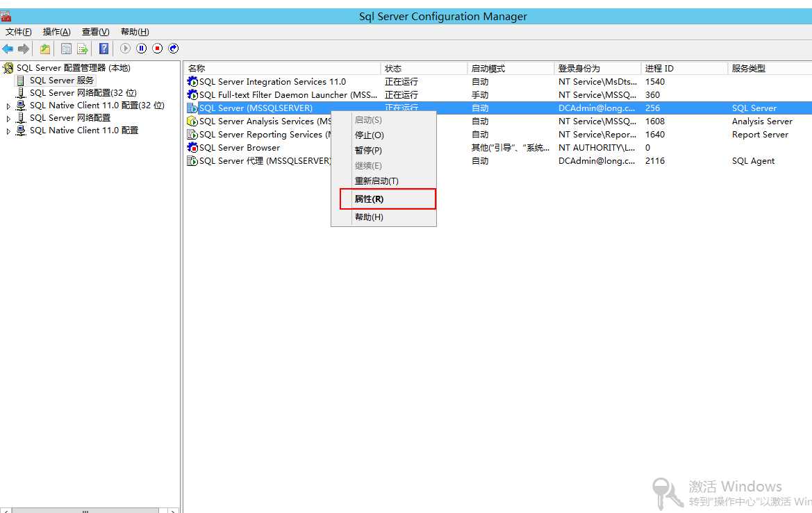Choose 重新启动(T) in the context menu
812x513 pixels.
point(383,180)
